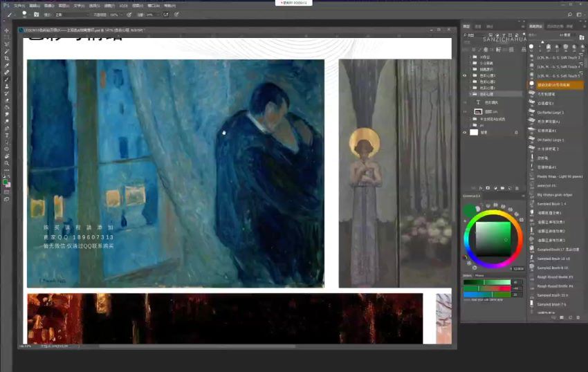Screen dimensions: 588x372
Task: Select the Eyedropper tool
Action: pos(6,65)
